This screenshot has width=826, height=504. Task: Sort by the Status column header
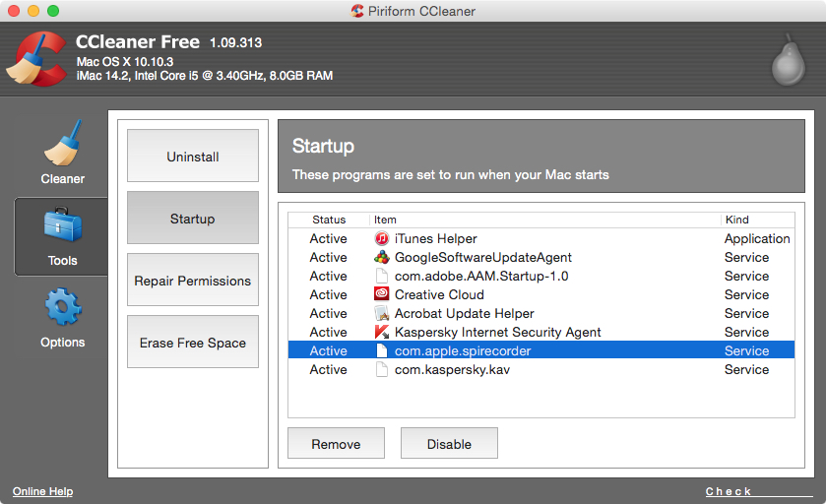coord(329,220)
